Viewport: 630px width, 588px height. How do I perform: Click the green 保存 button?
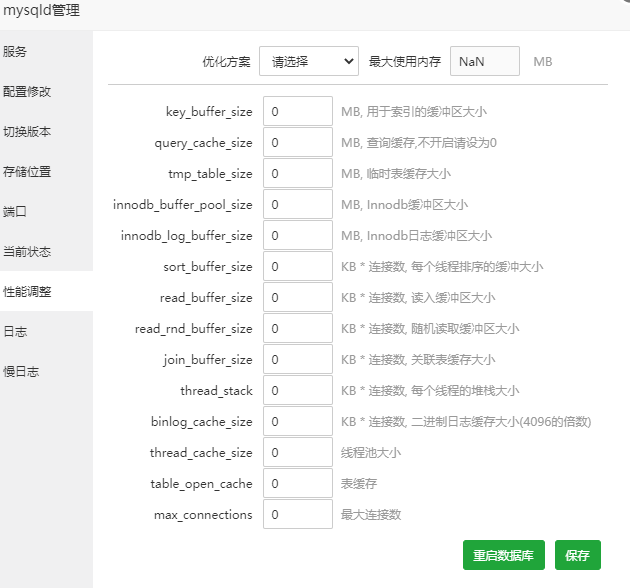[x=578, y=555]
